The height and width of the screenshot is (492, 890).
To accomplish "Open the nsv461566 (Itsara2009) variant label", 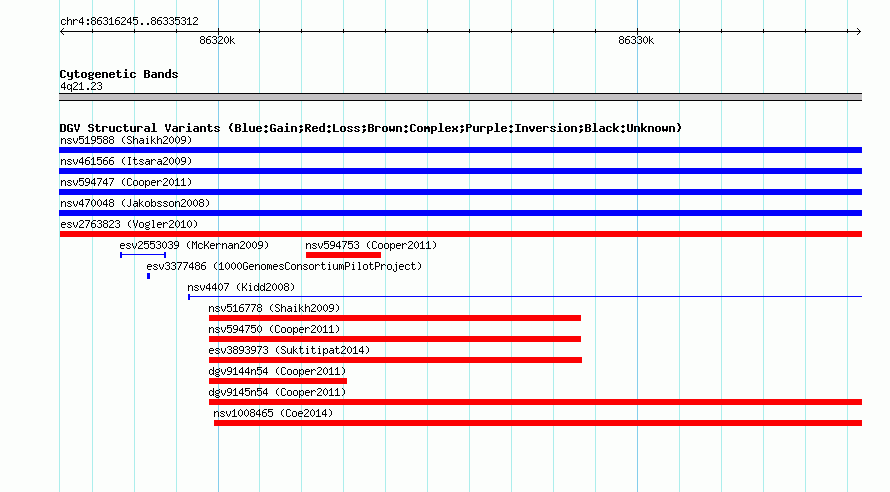I will tap(126, 161).
